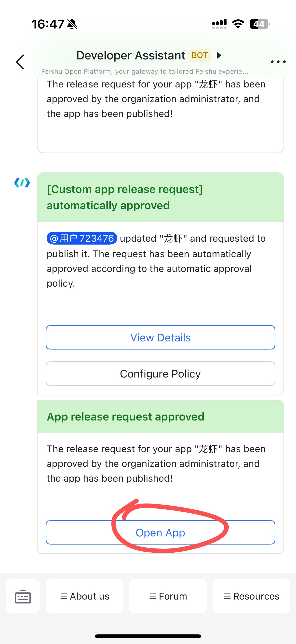Click the Configure Policy button
This screenshot has height=644, width=296.
(x=160, y=374)
